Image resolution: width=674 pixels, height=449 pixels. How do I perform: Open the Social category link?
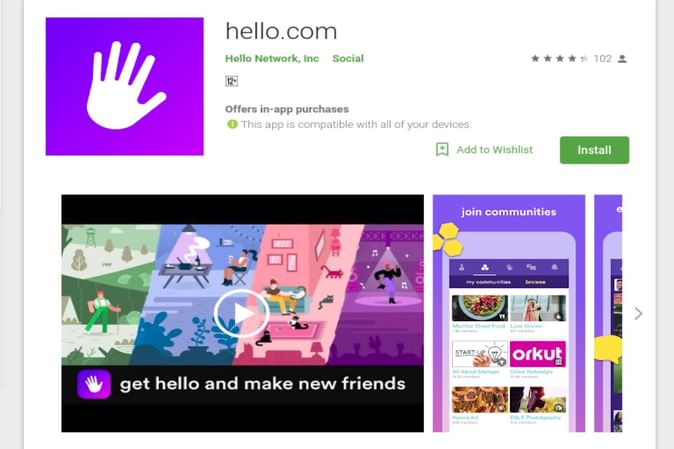click(x=348, y=58)
